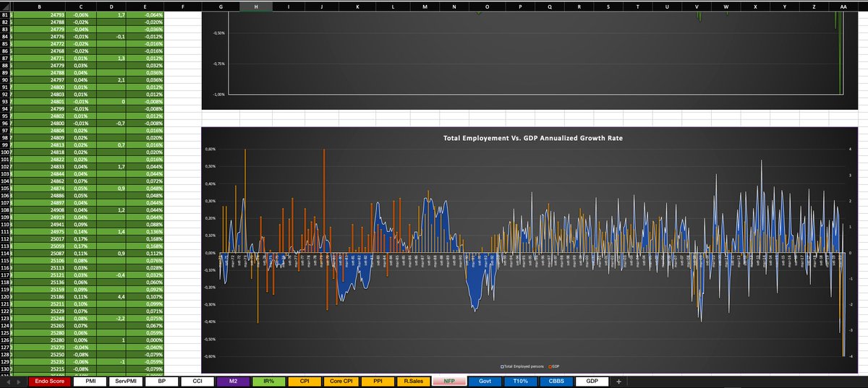Viewport: 868px width, 388px height.
Task: Switch to the PMI sheet tab
Action: tap(88, 381)
